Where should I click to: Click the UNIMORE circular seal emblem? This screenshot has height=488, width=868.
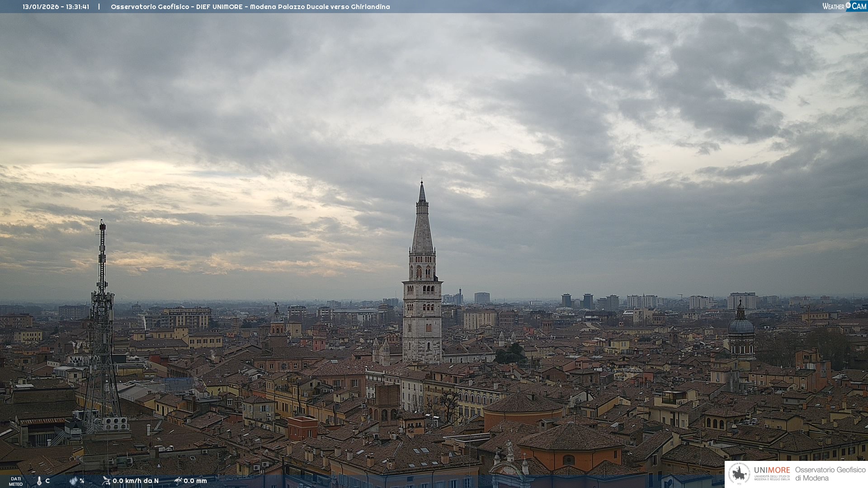739,474
